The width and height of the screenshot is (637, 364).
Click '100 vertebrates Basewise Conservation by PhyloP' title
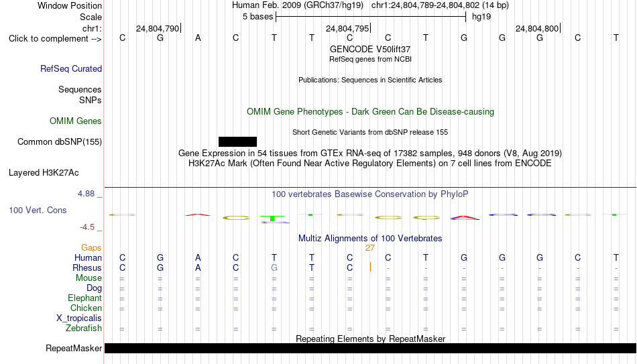(370, 194)
